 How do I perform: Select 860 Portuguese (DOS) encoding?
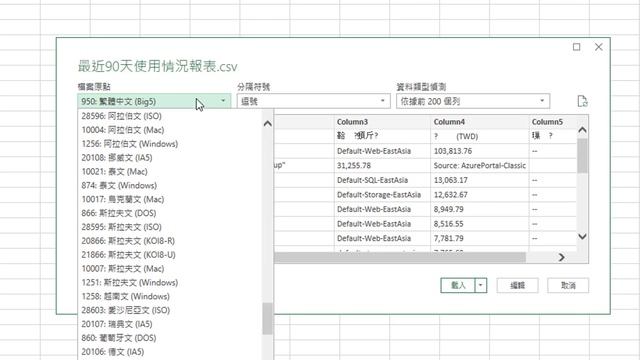click(x=169, y=338)
